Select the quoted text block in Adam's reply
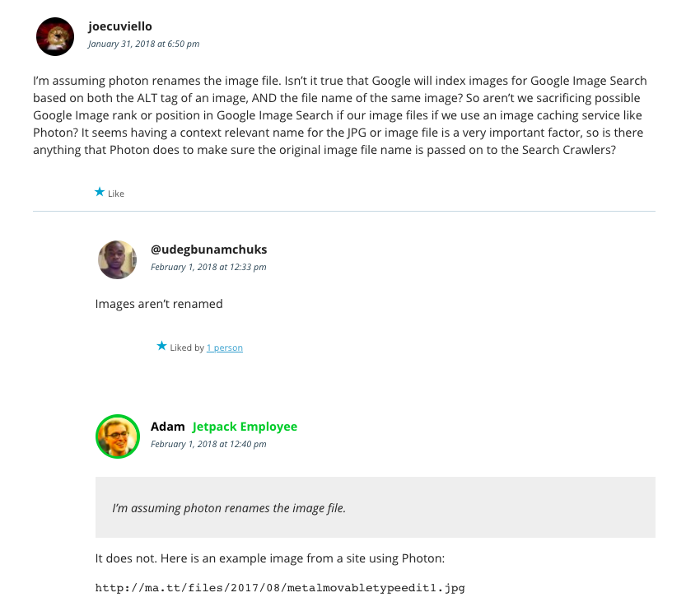Screen dimensions: 700x602 (x=375, y=507)
